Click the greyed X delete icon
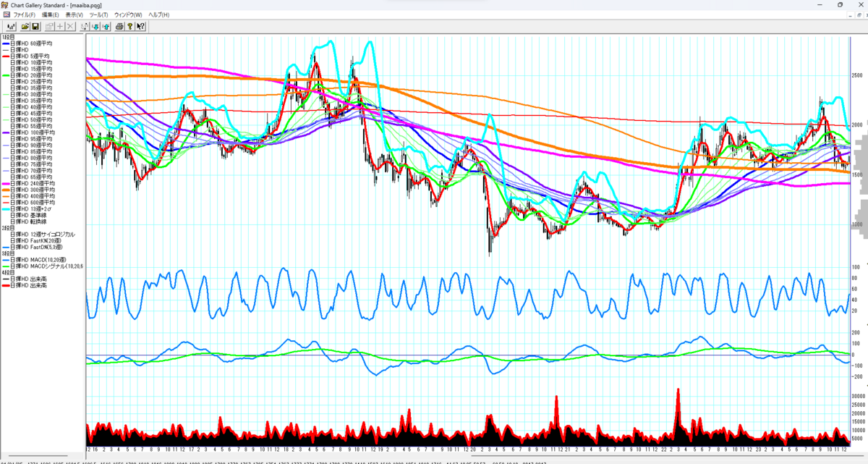This screenshot has height=464, width=868. click(x=70, y=27)
